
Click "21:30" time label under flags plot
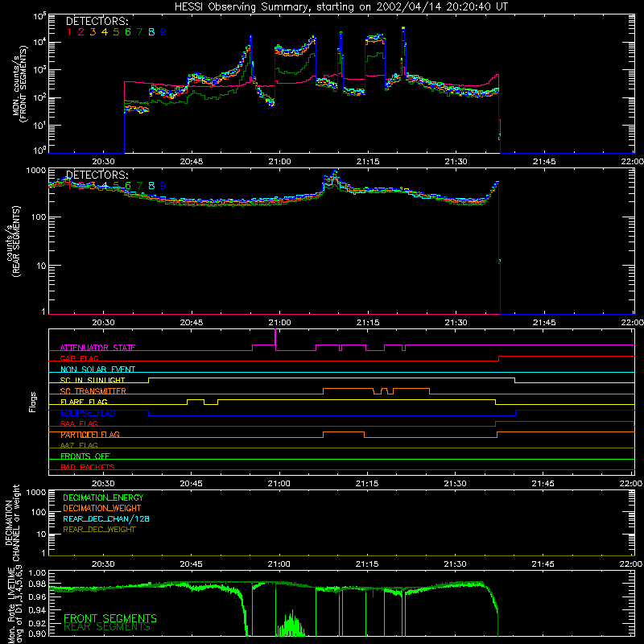point(455,484)
